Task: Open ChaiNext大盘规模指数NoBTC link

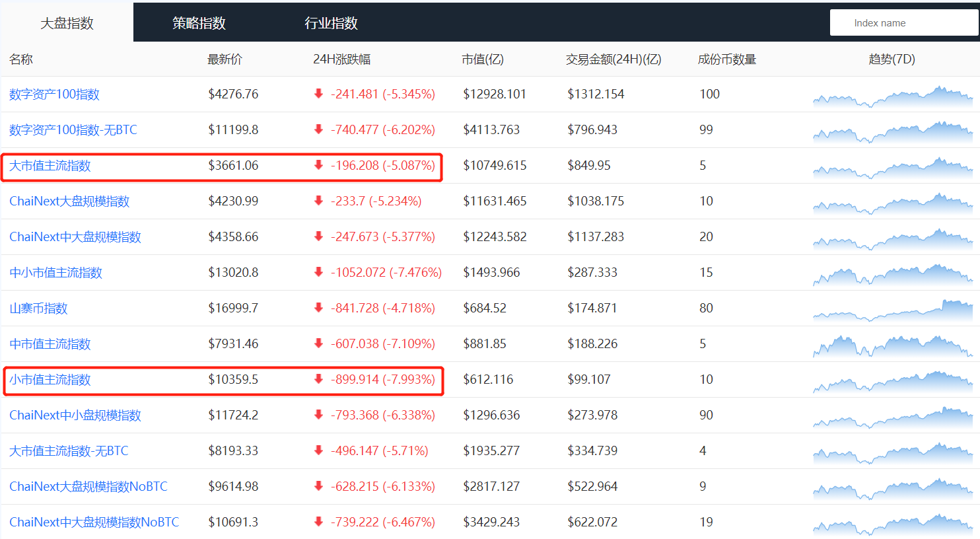Action: click(x=88, y=487)
